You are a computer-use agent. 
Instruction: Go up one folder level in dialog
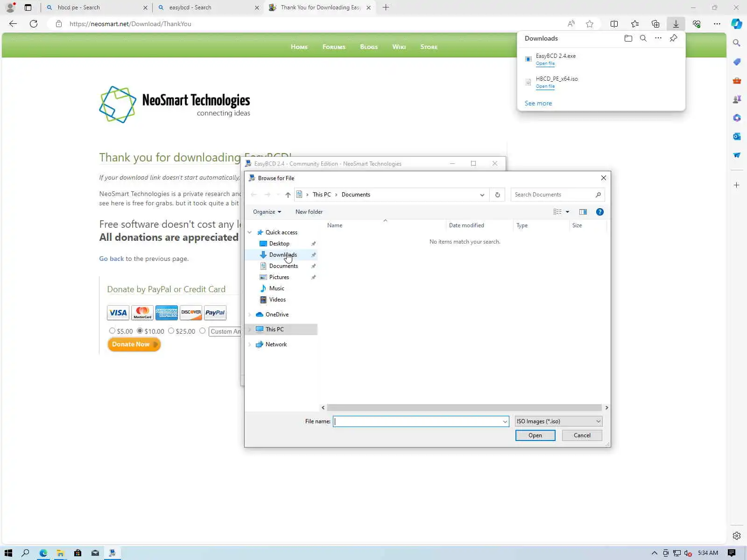pyautogui.click(x=288, y=195)
